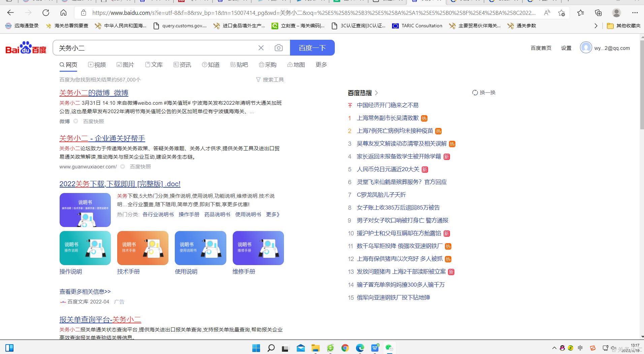Open the 技术手册 thumbnail card

[x=143, y=248]
